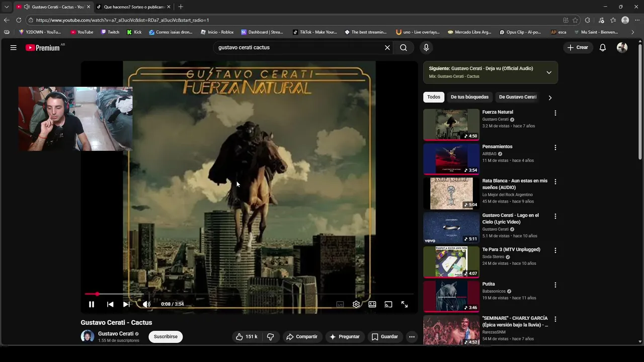Skip to the next video
Viewport: 644px width, 362px height.
tap(126, 304)
